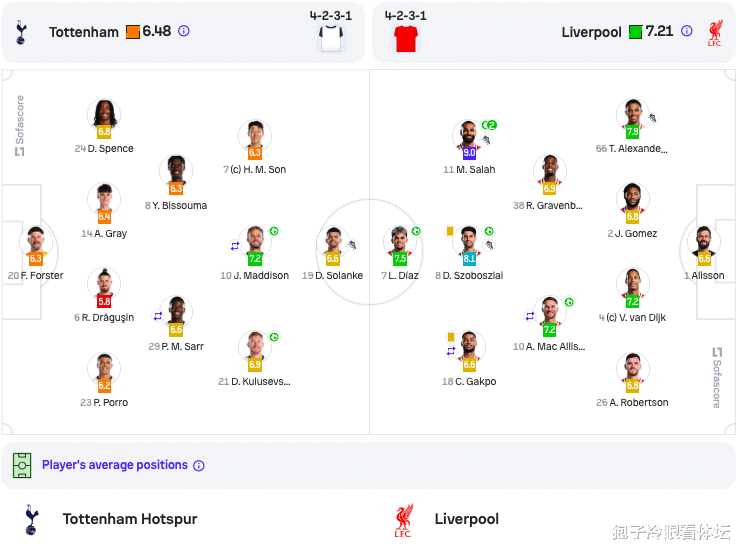Click R. Drăgușin's red 5.8 rating badge

pyautogui.click(x=104, y=301)
